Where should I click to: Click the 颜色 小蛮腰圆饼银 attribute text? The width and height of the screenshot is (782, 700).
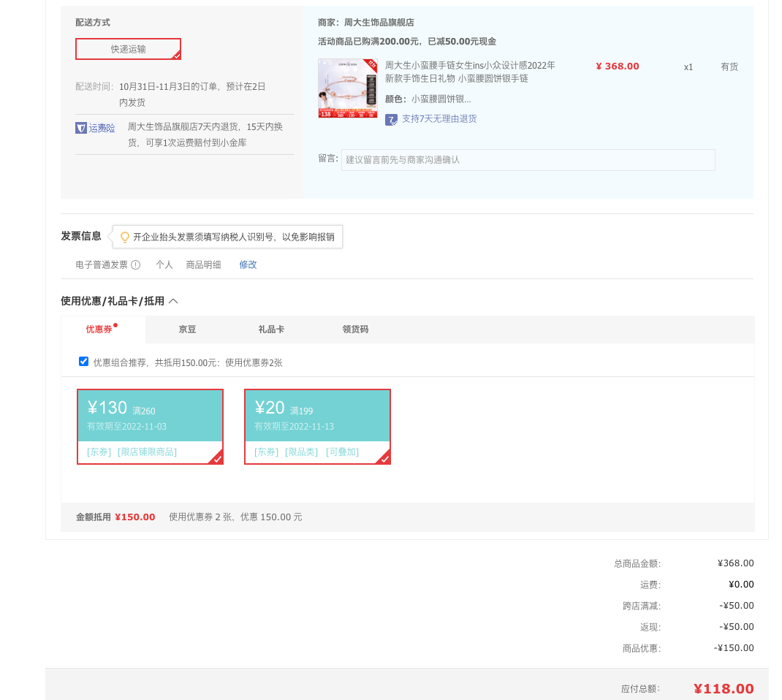(428, 99)
